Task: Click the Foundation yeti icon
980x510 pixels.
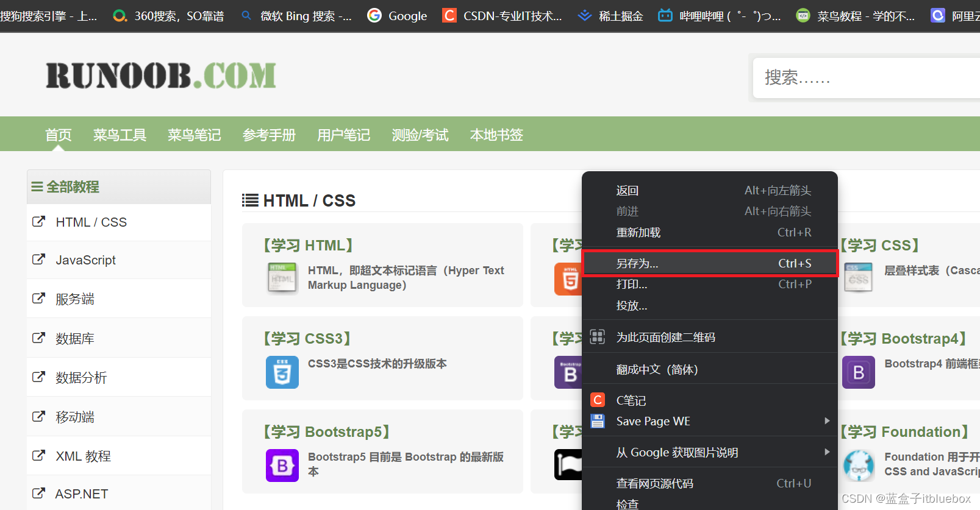Action: pyautogui.click(x=859, y=466)
